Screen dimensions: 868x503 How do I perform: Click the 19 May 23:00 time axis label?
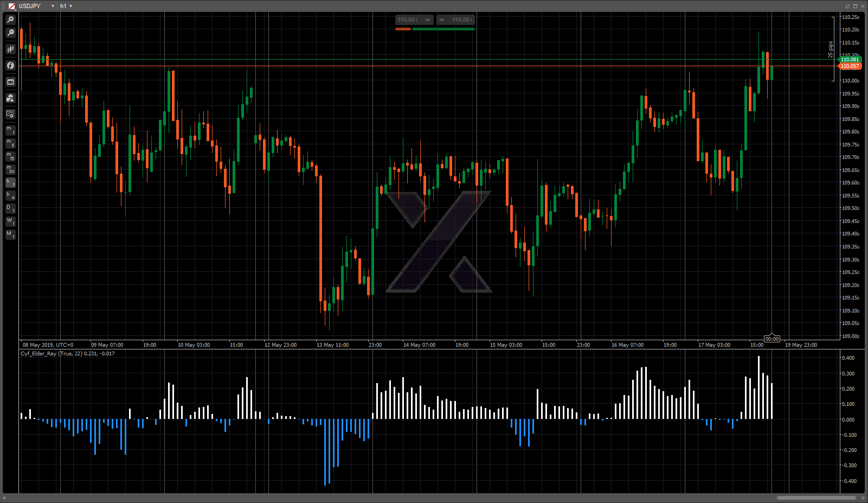click(801, 345)
